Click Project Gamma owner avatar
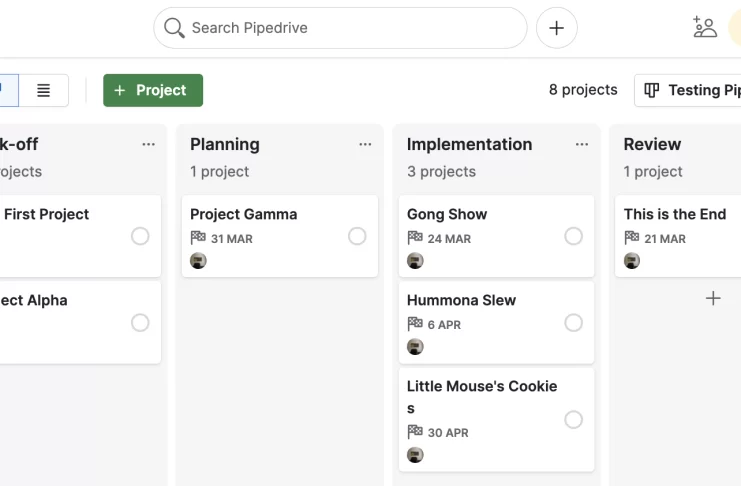This screenshot has width=741, height=486. 198,260
